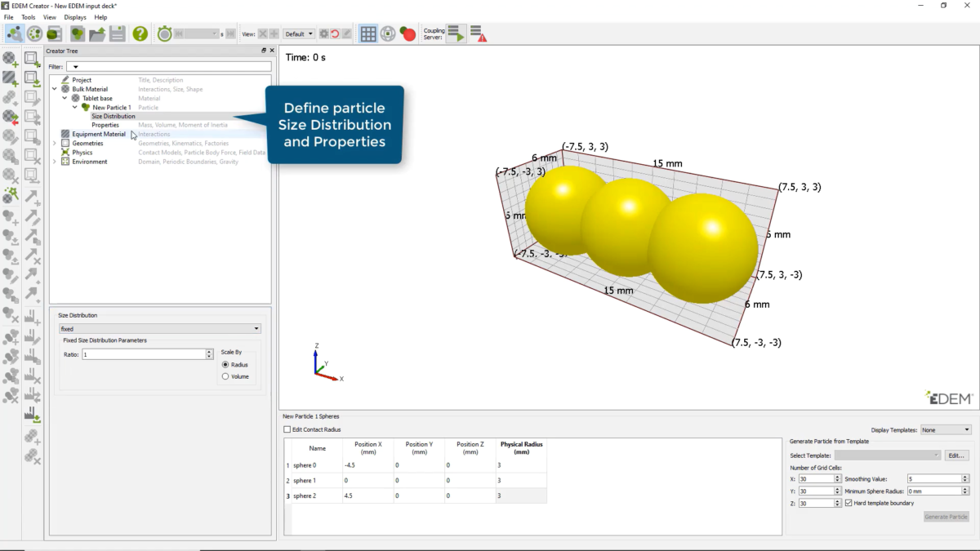
Task: Select Equipment Material tree item
Action: [x=99, y=134]
